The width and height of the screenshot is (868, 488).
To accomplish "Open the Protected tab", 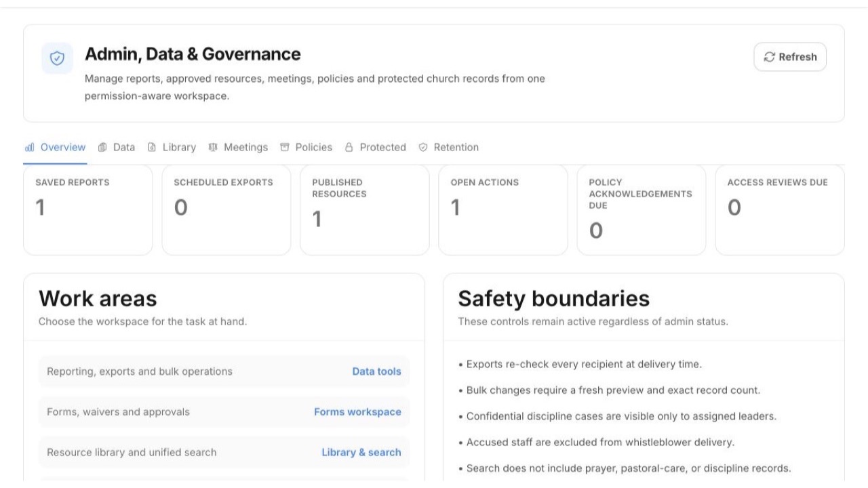I will pos(376,147).
